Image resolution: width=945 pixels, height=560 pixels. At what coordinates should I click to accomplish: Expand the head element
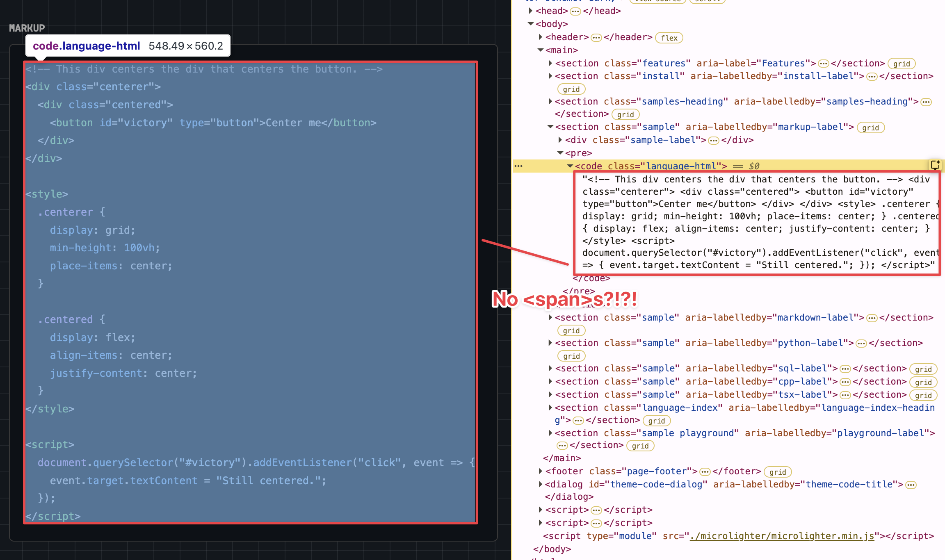point(531,11)
